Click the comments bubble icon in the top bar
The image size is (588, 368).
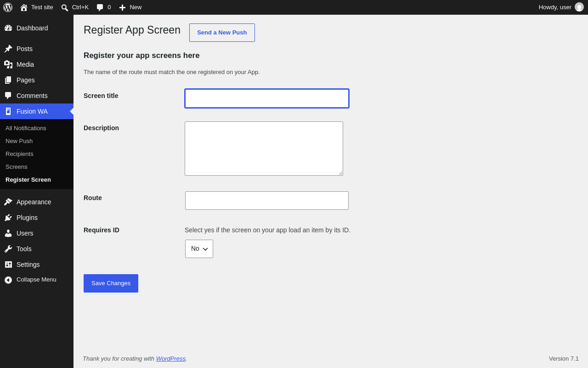click(100, 7)
